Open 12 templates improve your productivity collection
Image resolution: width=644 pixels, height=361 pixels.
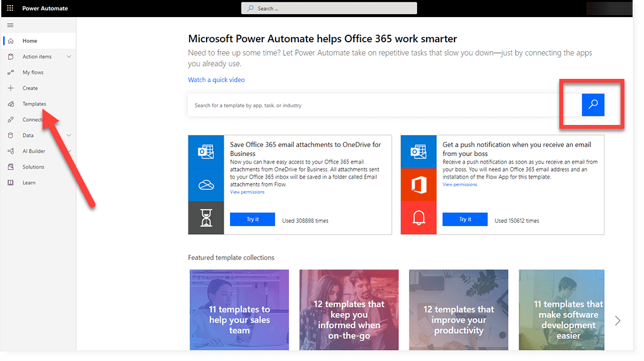tap(458, 310)
